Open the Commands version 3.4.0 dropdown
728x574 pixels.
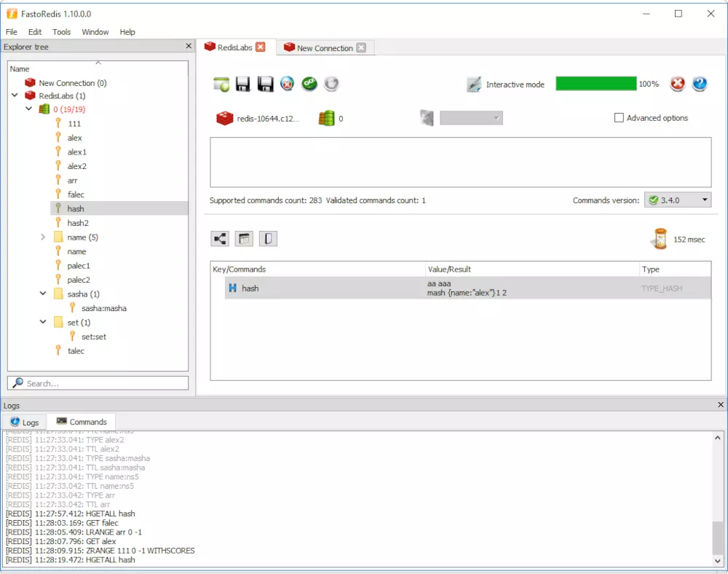pyautogui.click(x=677, y=200)
